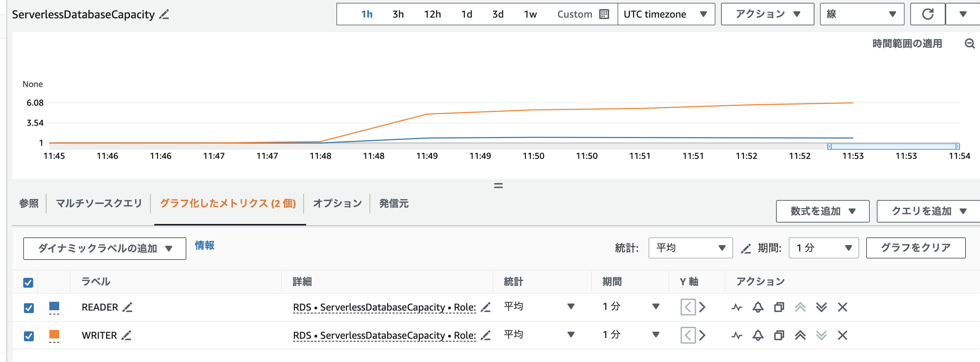The width and height of the screenshot is (980, 362).
Task: Uncheck the WRITER metric checkbox
Action: point(29,336)
